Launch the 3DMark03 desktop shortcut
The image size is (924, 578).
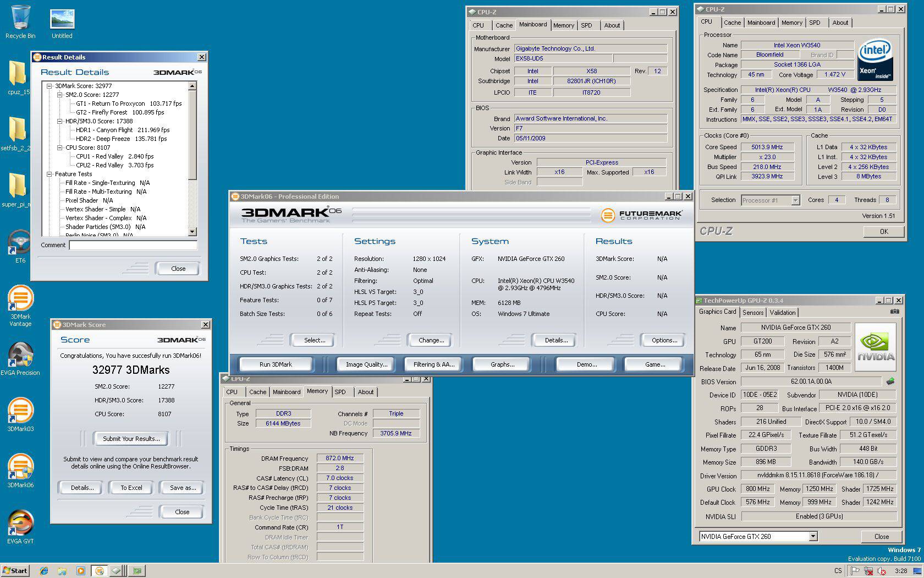tap(20, 415)
